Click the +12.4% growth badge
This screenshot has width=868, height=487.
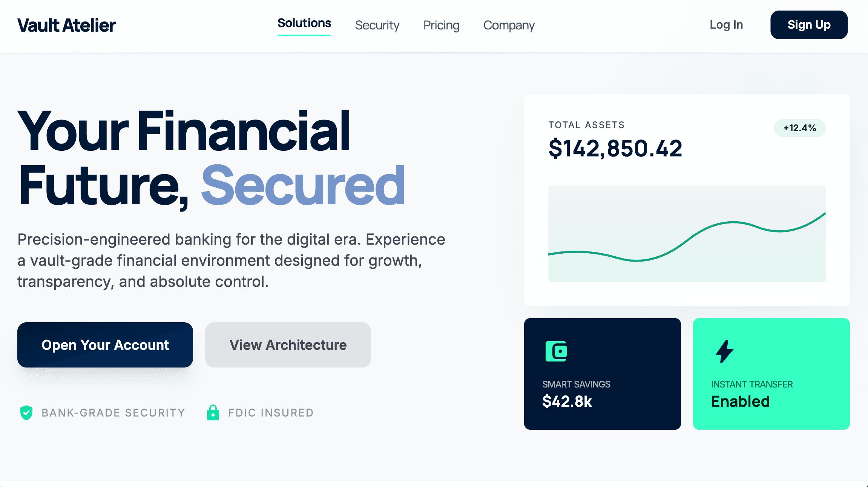[x=799, y=128]
